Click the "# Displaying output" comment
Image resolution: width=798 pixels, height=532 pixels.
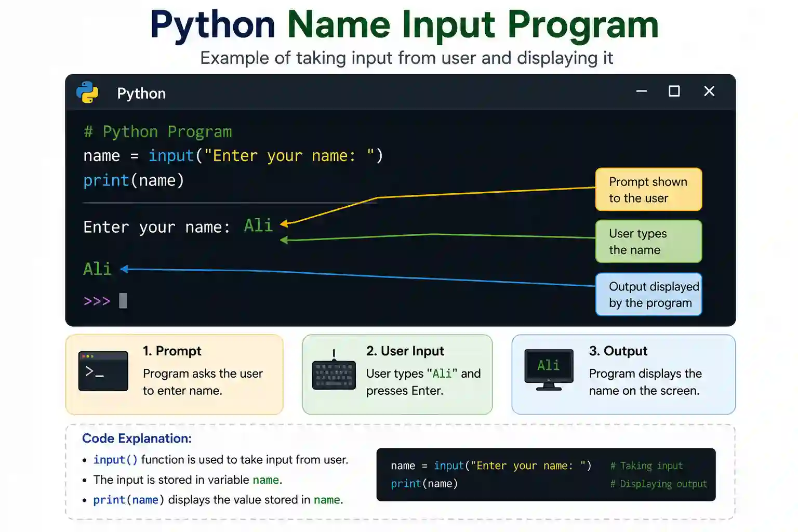click(x=658, y=484)
